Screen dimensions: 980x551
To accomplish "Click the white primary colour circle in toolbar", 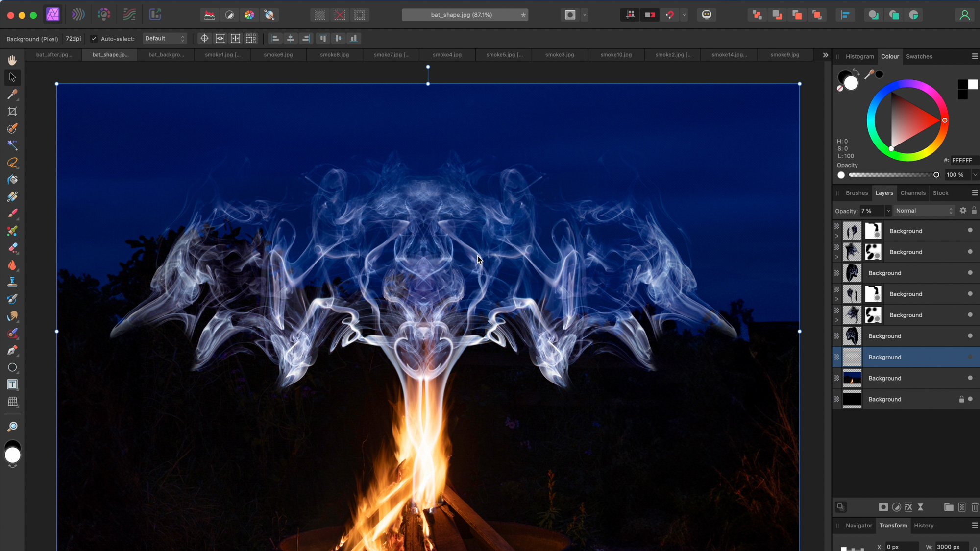I will point(13,455).
